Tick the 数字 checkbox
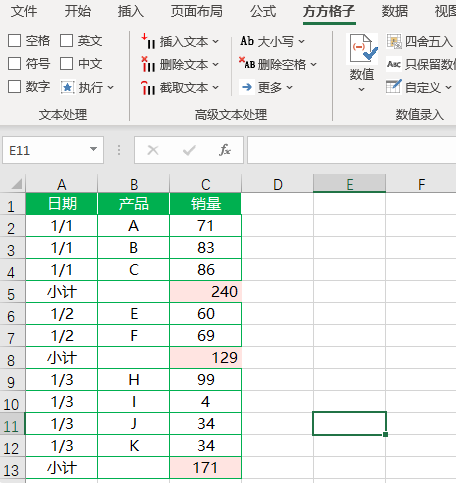Image resolution: width=461 pixels, height=490 pixels. pos(14,86)
